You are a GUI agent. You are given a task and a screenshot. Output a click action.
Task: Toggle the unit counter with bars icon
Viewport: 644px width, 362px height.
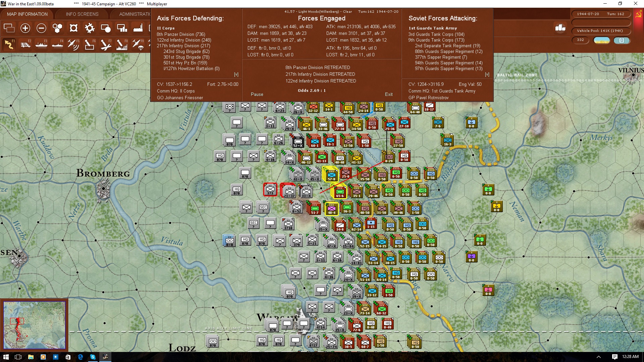tap(122, 28)
